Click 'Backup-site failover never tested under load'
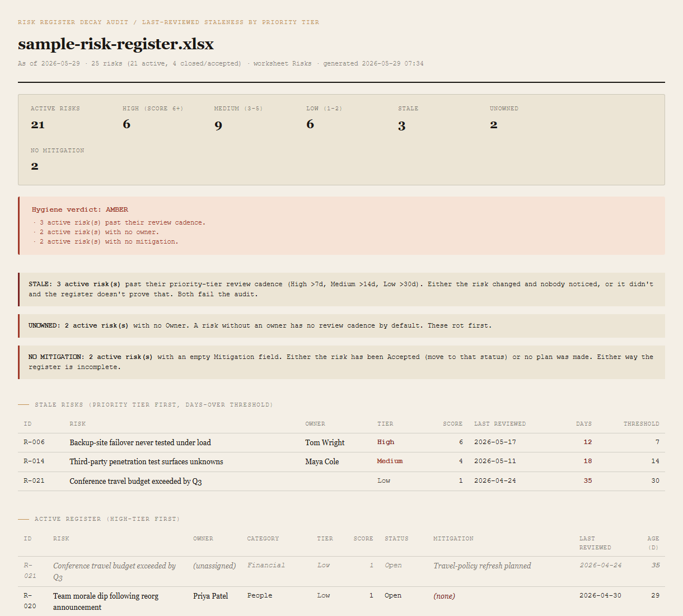The width and height of the screenshot is (683, 616). pos(140,442)
